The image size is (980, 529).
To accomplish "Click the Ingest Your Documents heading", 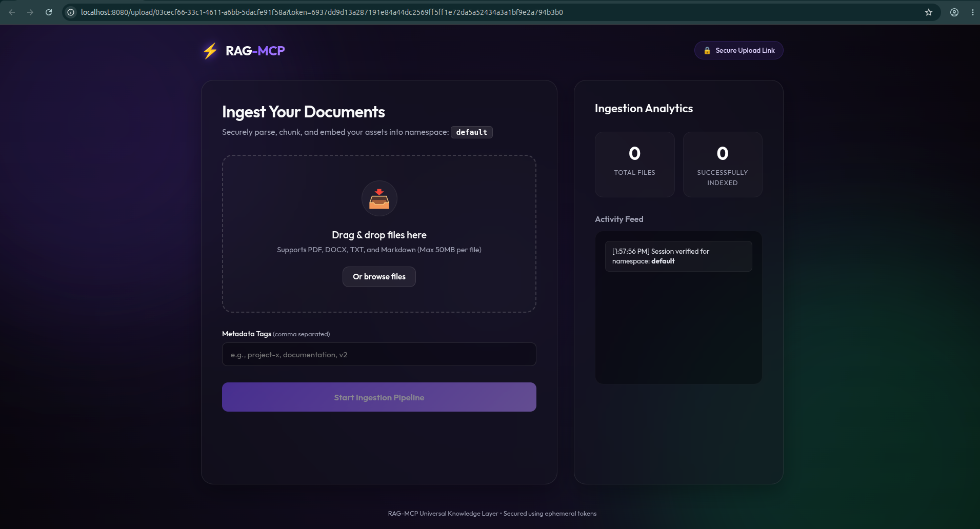I will point(304,112).
